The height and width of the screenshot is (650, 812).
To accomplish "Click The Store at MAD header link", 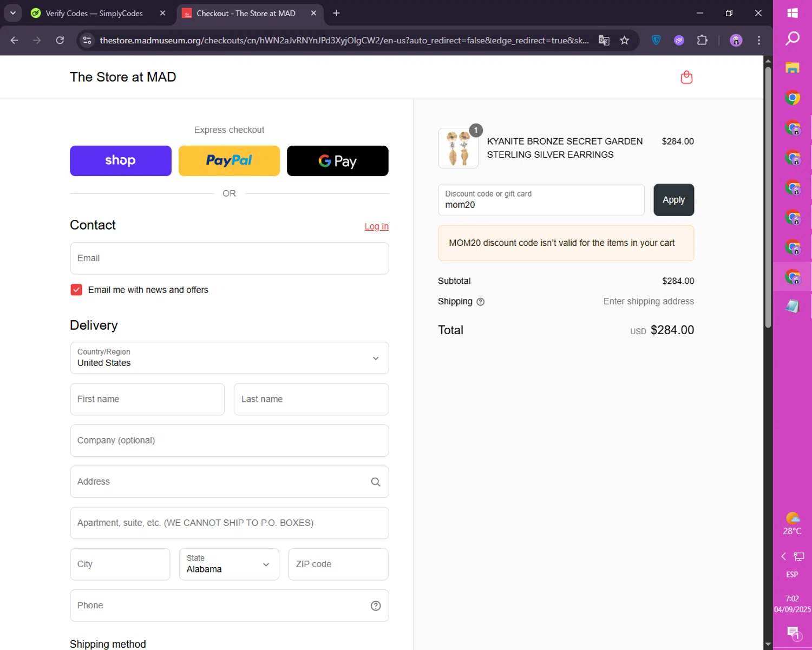I will coord(123,77).
